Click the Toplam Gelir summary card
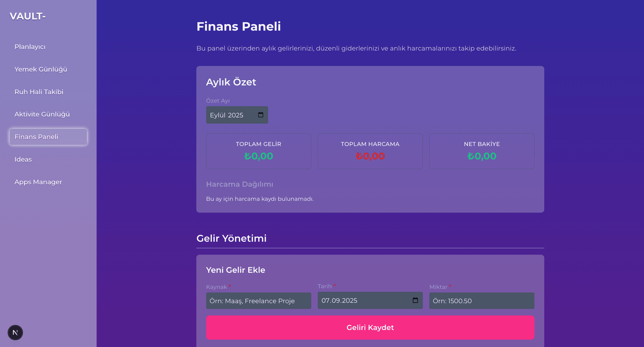The height and width of the screenshot is (347, 644). pyautogui.click(x=258, y=151)
